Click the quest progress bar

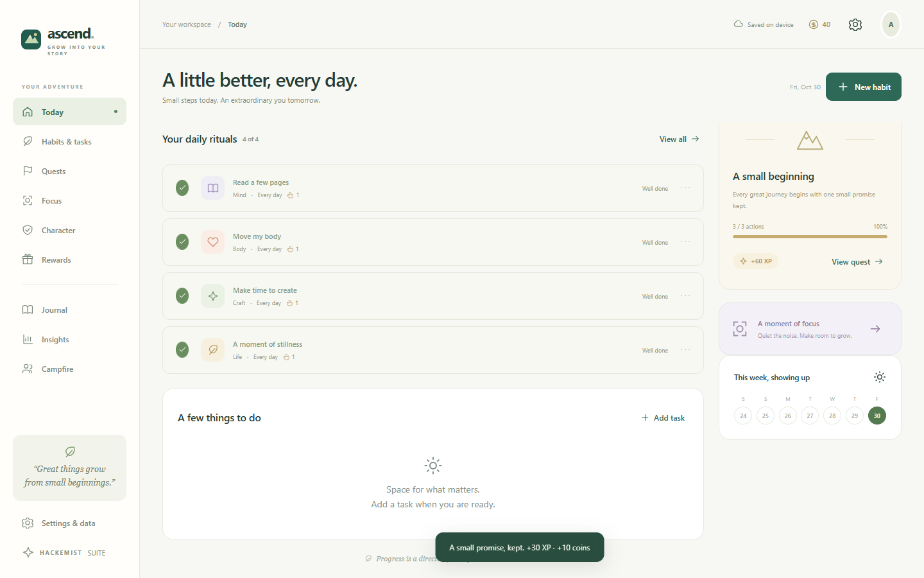click(810, 236)
